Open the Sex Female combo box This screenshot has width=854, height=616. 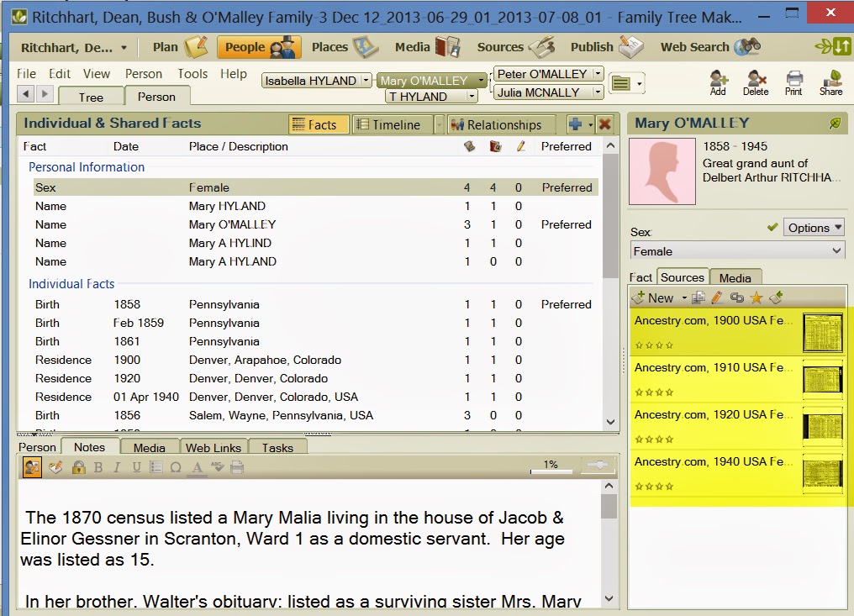(737, 251)
